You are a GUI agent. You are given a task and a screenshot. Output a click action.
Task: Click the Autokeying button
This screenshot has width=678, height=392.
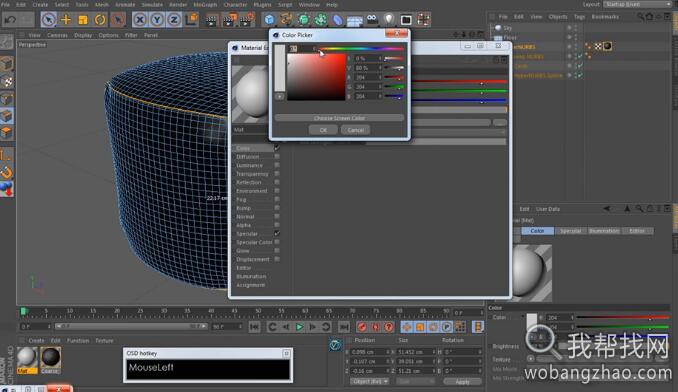(x=375, y=327)
